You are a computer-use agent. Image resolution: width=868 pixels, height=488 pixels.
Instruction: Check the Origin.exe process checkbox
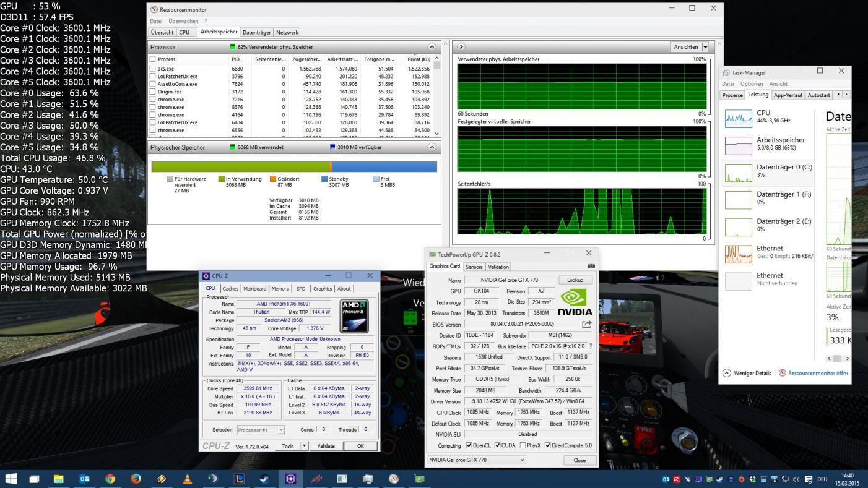pyautogui.click(x=153, y=92)
